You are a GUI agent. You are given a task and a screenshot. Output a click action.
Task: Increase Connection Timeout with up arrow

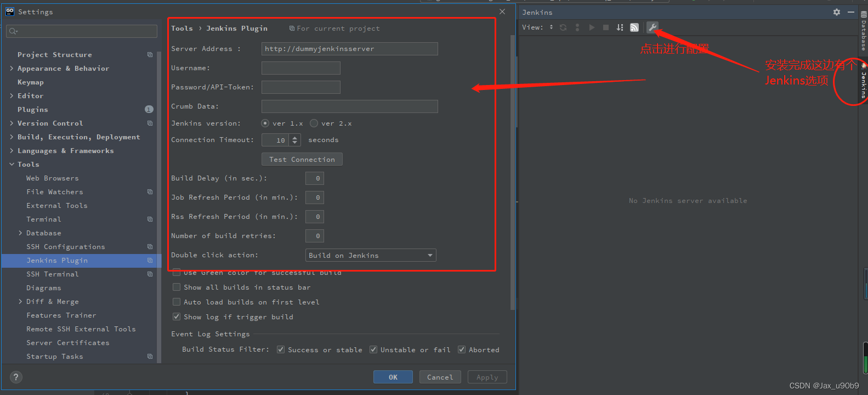click(295, 137)
